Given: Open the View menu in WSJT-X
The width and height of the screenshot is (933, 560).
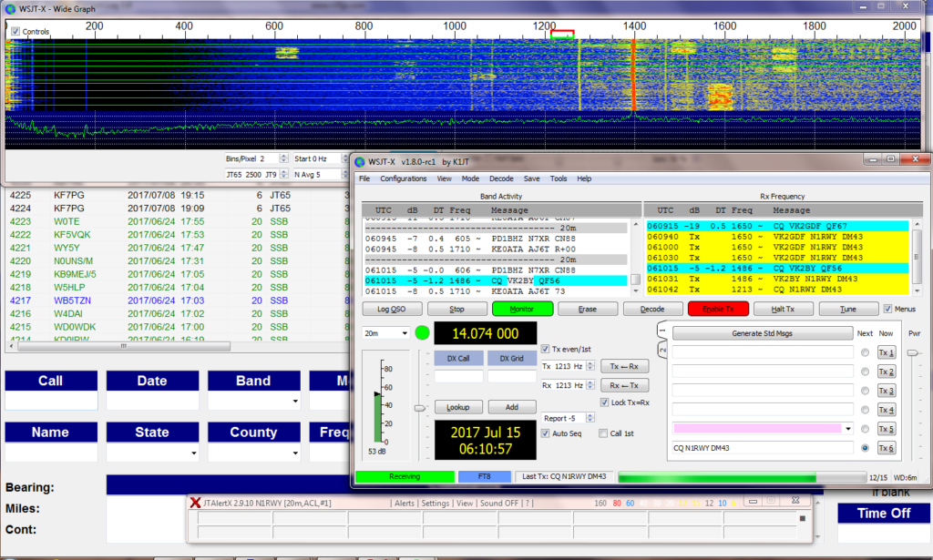Looking at the screenshot, I should pyautogui.click(x=444, y=178).
